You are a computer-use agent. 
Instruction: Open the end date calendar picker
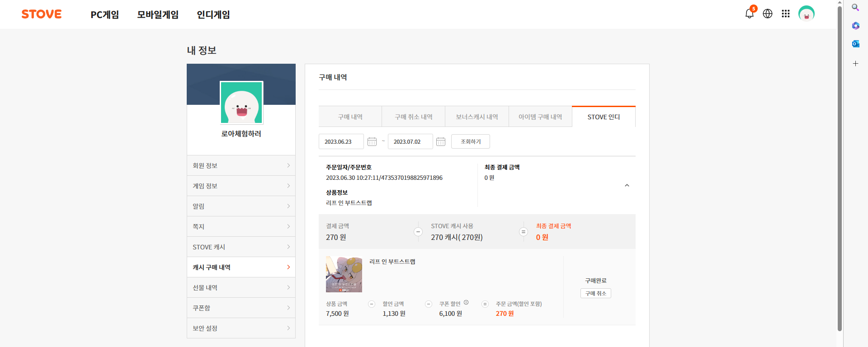441,142
